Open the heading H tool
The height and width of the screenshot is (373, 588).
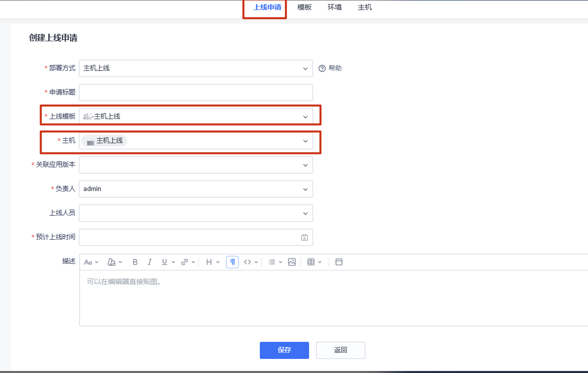(209, 262)
